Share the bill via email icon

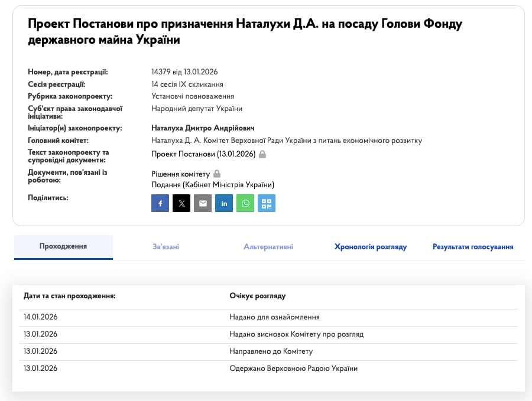click(203, 203)
